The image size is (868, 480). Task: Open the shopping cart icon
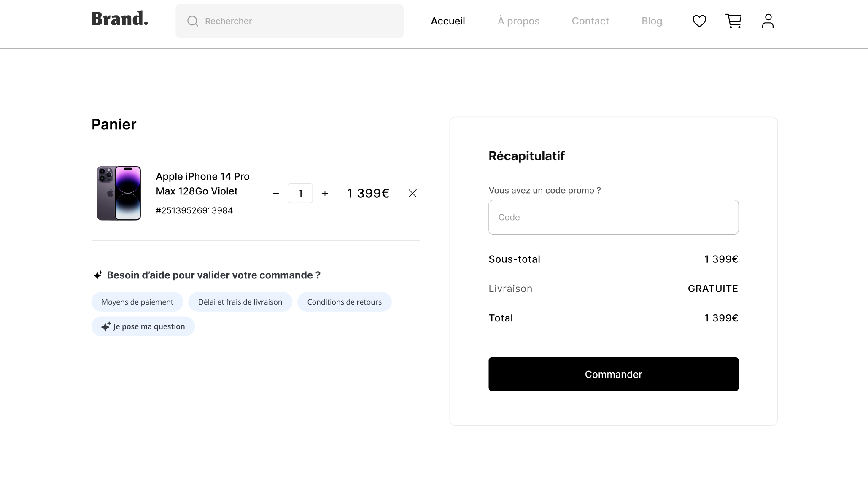[733, 21]
